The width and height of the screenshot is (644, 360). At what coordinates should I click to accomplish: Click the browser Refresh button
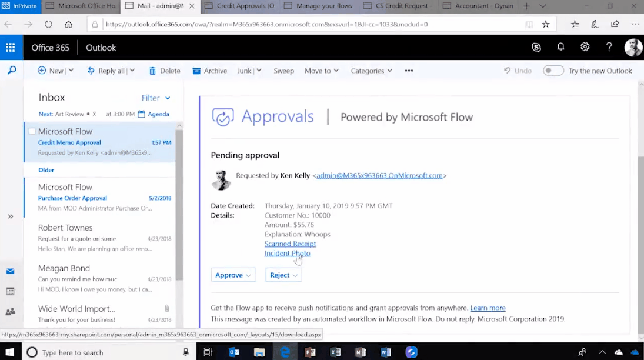pyautogui.click(x=48, y=24)
